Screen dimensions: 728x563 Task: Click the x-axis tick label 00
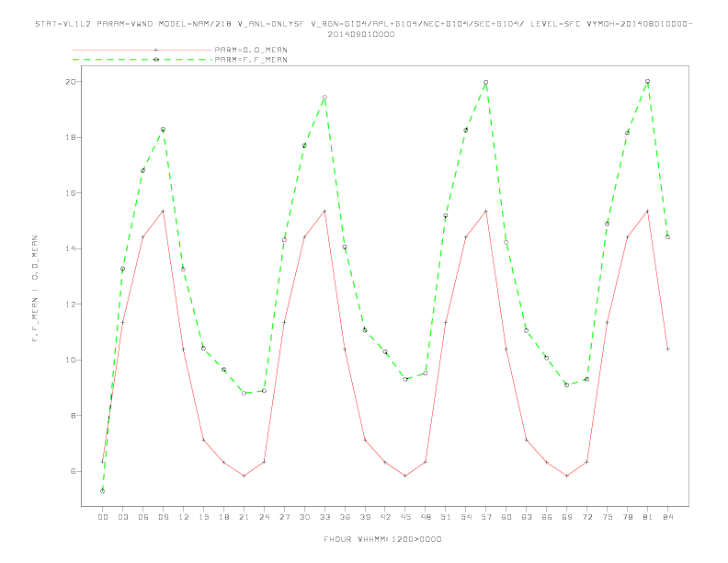point(103,517)
